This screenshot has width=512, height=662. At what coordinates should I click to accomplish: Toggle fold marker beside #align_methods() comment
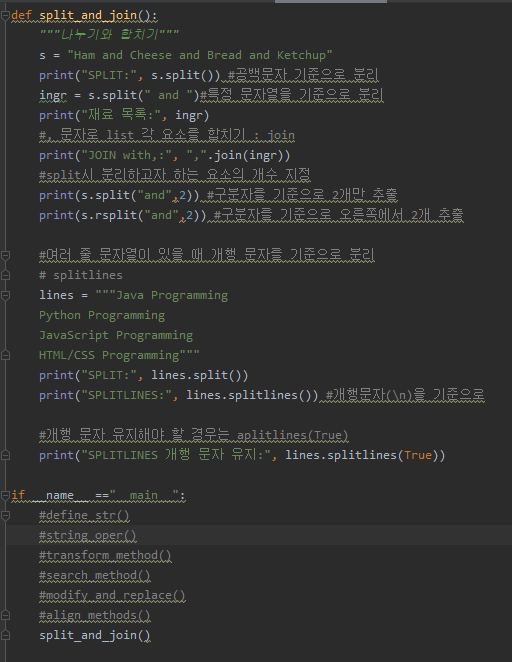click(x=5, y=615)
